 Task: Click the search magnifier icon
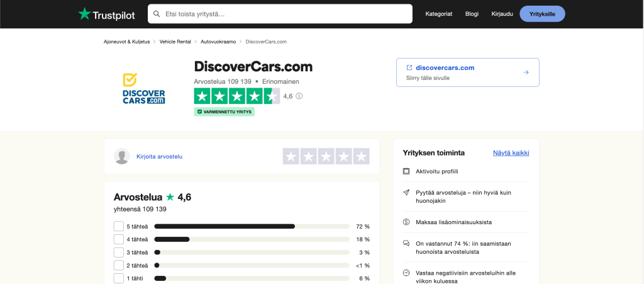click(157, 14)
